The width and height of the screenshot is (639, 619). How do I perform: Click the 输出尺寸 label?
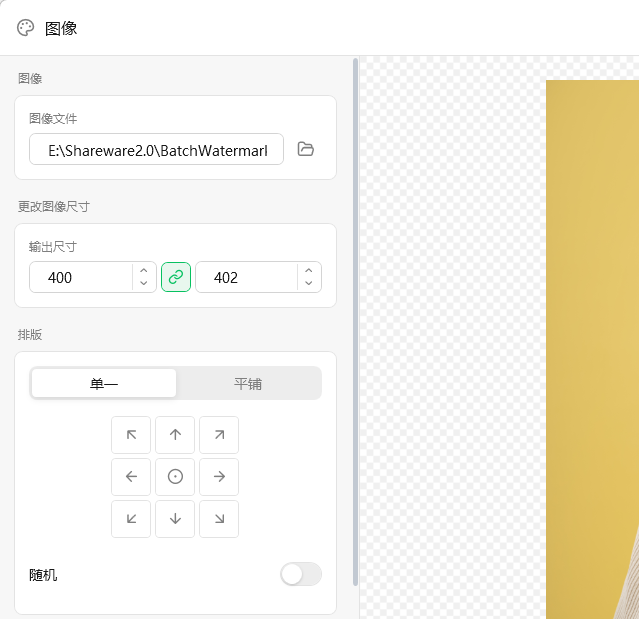point(53,247)
